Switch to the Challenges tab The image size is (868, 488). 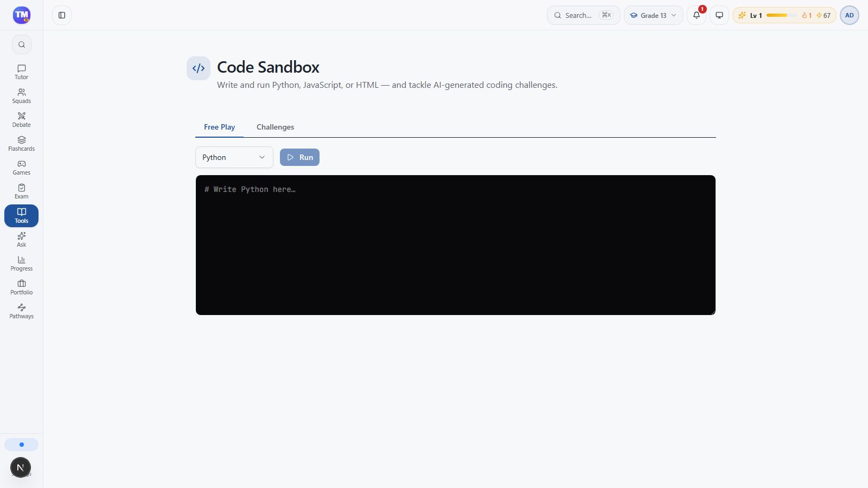276,127
